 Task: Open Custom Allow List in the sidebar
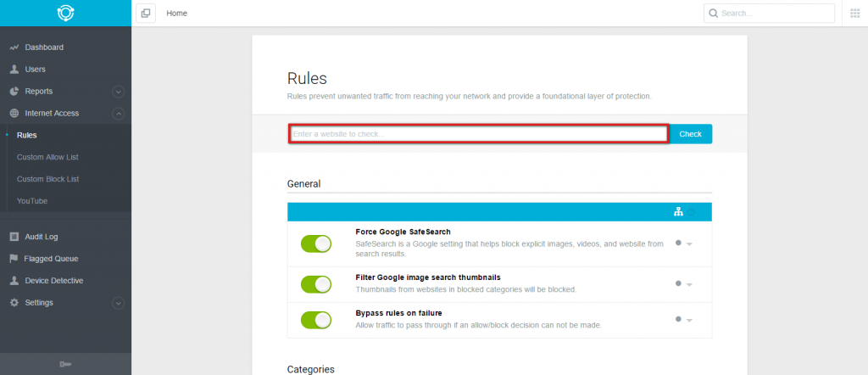[x=47, y=157]
